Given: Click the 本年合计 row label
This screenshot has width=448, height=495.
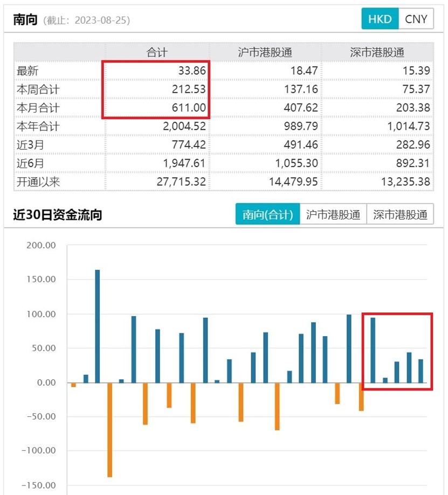Looking at the screenshot, I should [x=38, y=126].
